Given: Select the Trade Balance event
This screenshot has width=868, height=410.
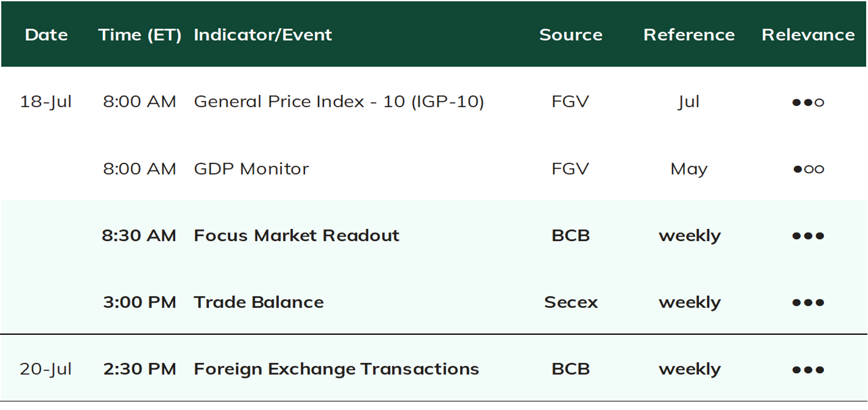Looking at the screenshot, I should pos(259,302).
